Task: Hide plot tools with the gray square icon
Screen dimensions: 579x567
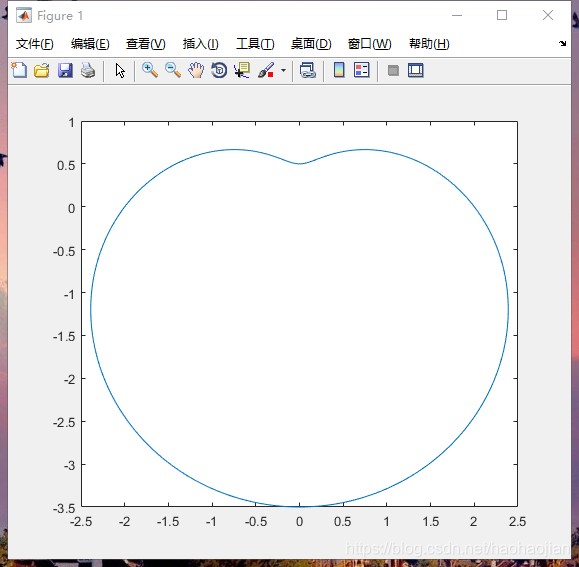Action: click(393, 70)
